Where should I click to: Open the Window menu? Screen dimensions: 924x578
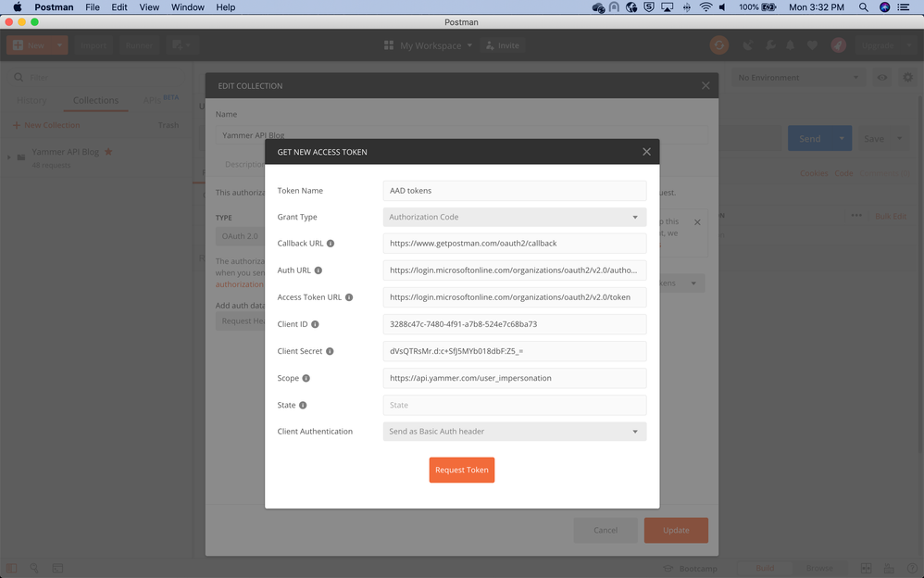tap(187, 7)
